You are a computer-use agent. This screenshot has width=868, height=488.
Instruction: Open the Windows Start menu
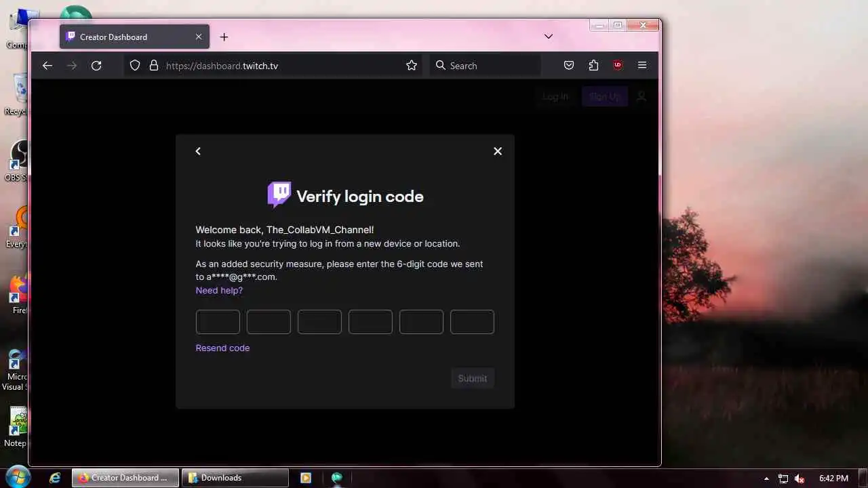[x=18, y=477]
